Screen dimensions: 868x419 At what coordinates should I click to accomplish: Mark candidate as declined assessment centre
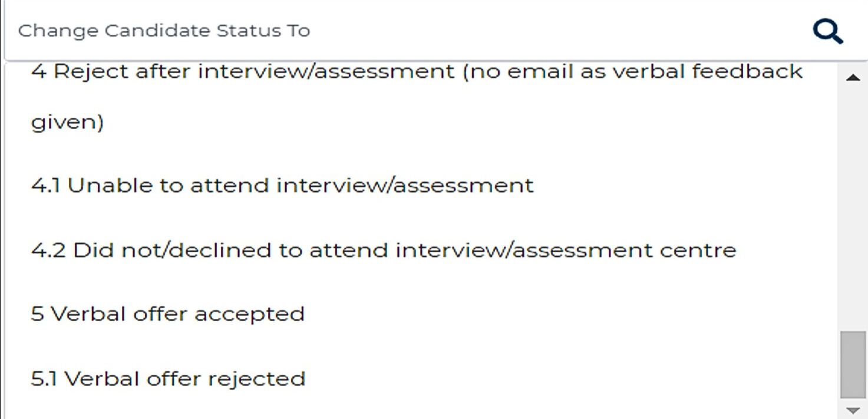click(384, 250)
